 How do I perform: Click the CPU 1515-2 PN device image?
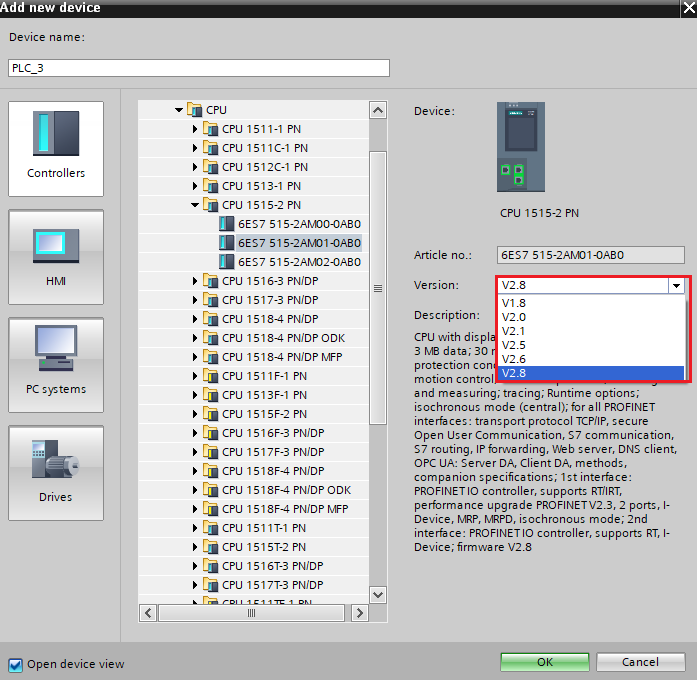521,147
